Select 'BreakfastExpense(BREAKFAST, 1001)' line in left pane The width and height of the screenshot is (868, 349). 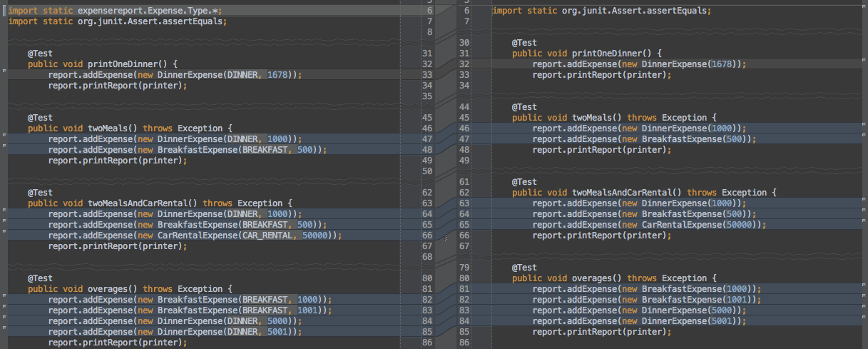[x=190, y=310]
